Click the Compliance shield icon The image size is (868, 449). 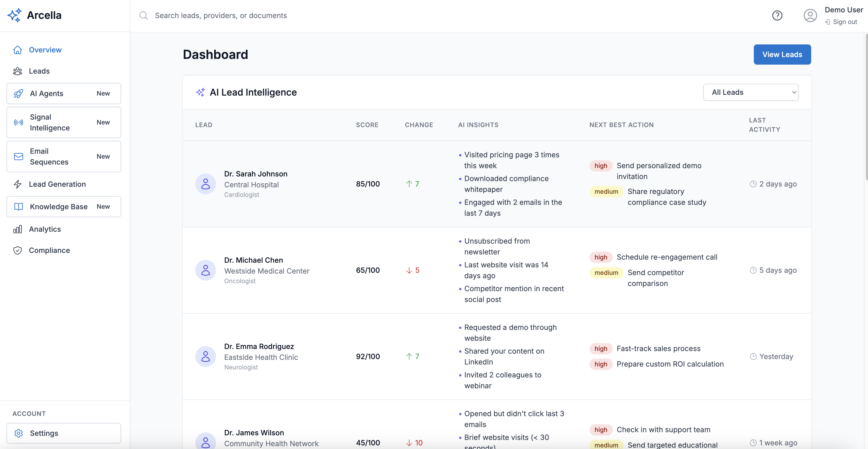coord(18,250)
